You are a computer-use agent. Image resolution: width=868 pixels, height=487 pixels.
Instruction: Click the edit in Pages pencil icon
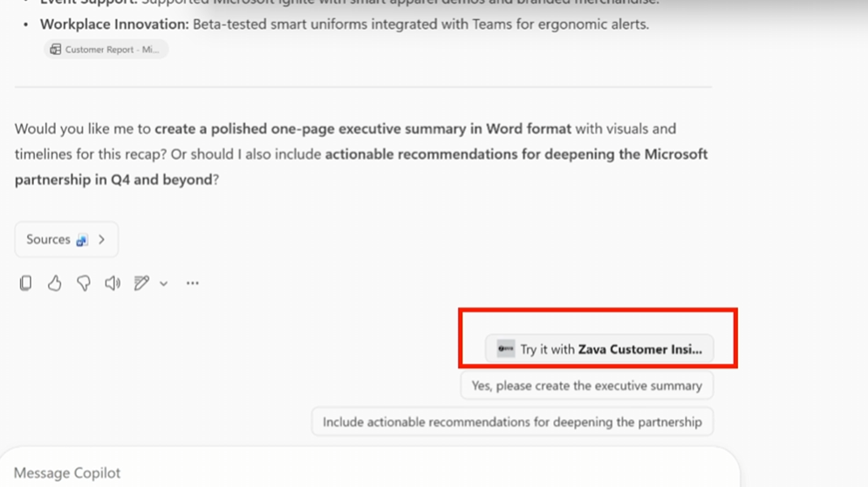point(141,283)
